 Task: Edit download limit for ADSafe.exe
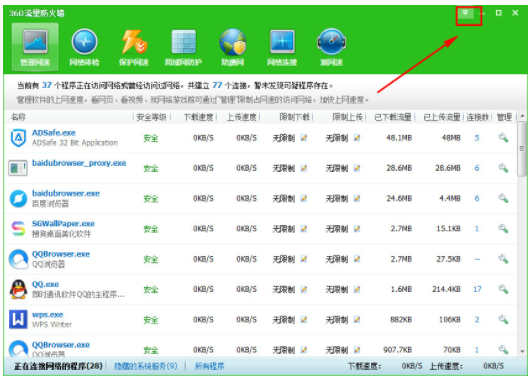click(304, 138)
